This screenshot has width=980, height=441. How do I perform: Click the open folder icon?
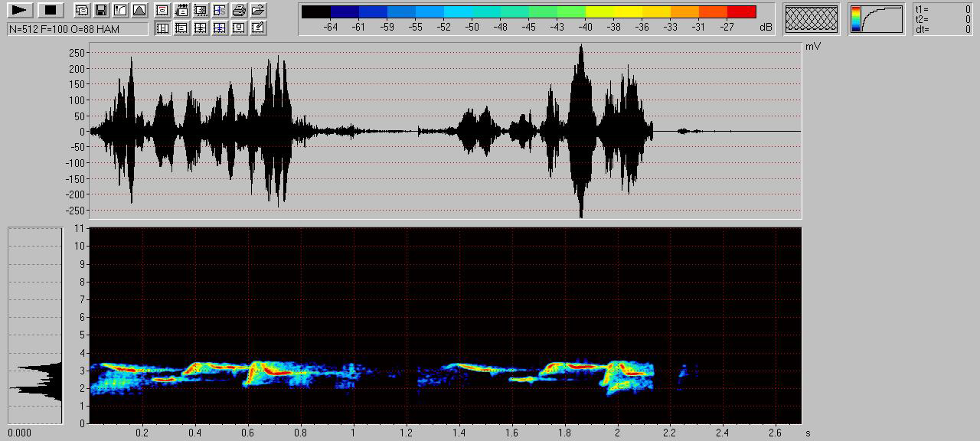[258, 11]
